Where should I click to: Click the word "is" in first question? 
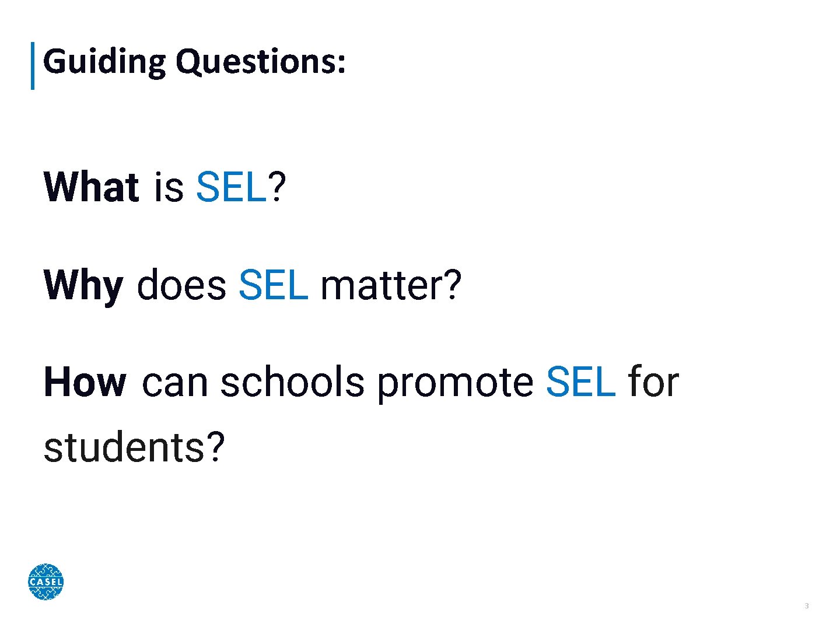(x=169, y=187)
